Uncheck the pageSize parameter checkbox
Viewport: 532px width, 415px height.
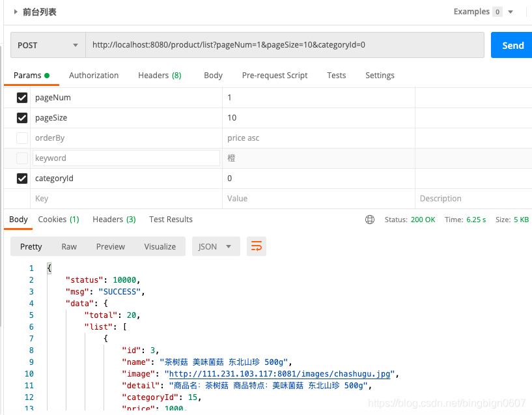22,118
